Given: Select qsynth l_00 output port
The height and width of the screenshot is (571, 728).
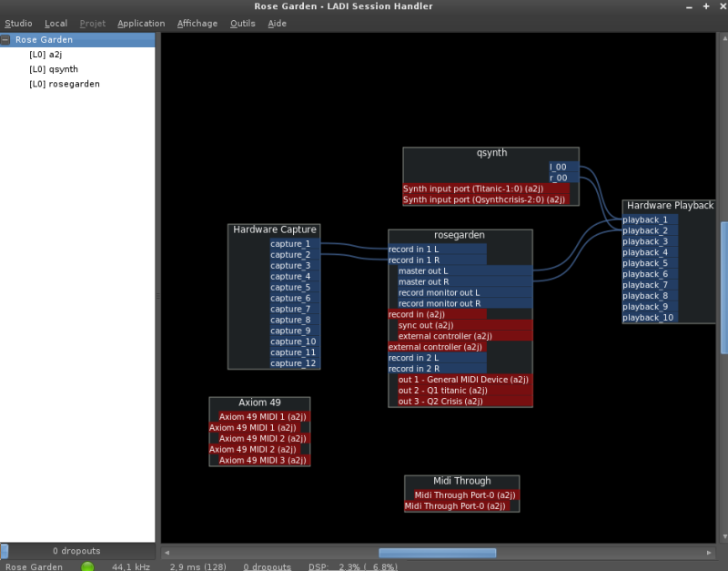Looking at the screenshot, I should click(563, 167).
